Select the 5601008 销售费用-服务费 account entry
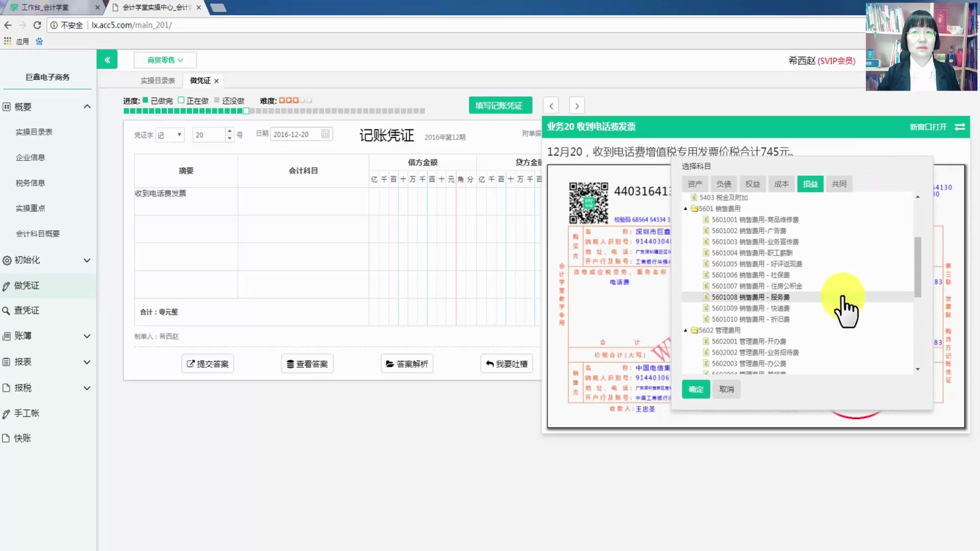The image size is (980, 551). pyautogui.click(x=750, y=297)
